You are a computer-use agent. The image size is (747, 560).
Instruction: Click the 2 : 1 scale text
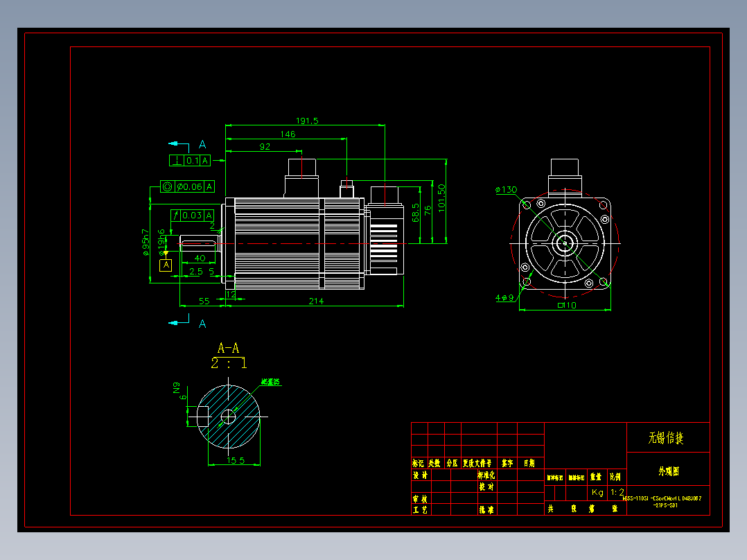click(229, 363)
